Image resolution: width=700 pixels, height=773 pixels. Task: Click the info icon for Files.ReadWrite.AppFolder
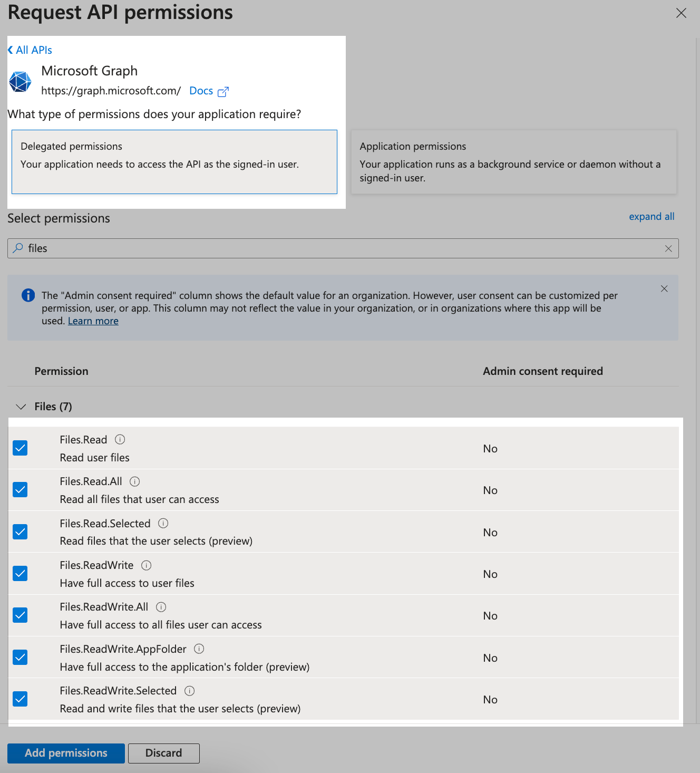pyautogui.click(x=199, y=649)
